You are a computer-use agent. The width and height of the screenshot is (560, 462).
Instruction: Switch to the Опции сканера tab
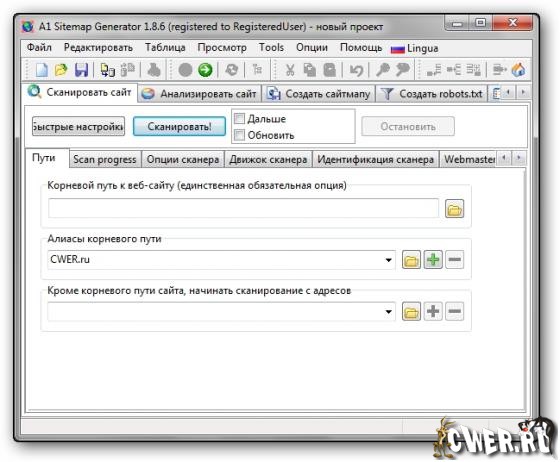[183, 160]
